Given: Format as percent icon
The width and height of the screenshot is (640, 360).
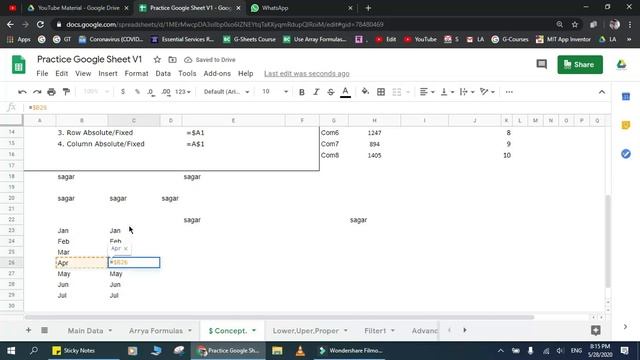Looking at the screenshot, I should click(x=137, y=92).
